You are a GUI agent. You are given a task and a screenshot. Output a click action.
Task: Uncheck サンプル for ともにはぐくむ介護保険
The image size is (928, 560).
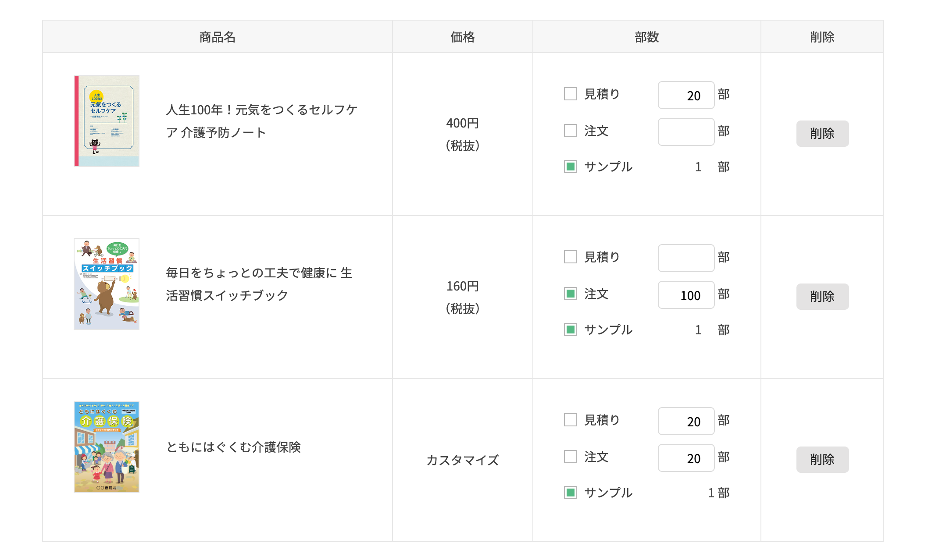point(570,493)
